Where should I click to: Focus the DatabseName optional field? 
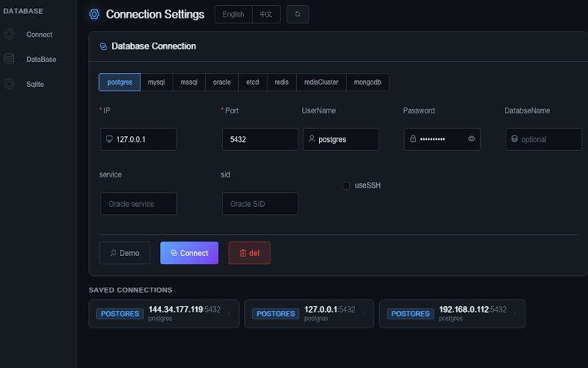tap(544, 139)
